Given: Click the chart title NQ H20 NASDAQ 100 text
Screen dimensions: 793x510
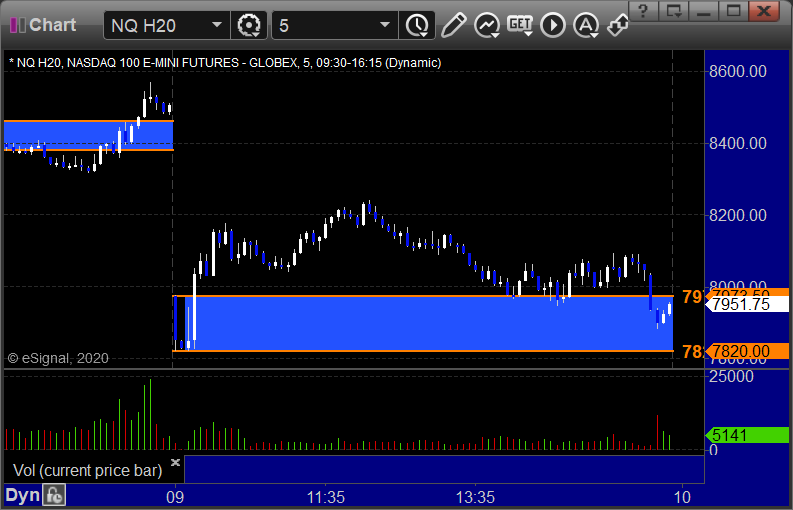Looking at the screenshot, I should [225, 63].
